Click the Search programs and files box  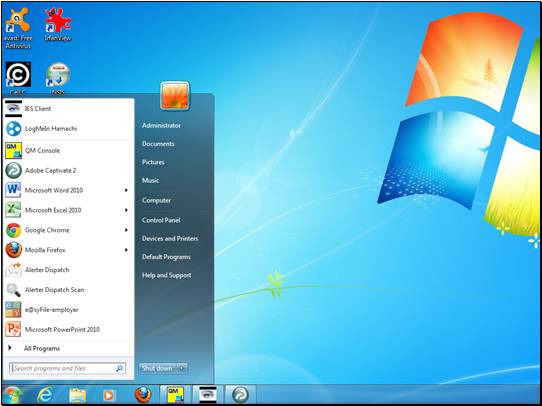click(67, 368)
